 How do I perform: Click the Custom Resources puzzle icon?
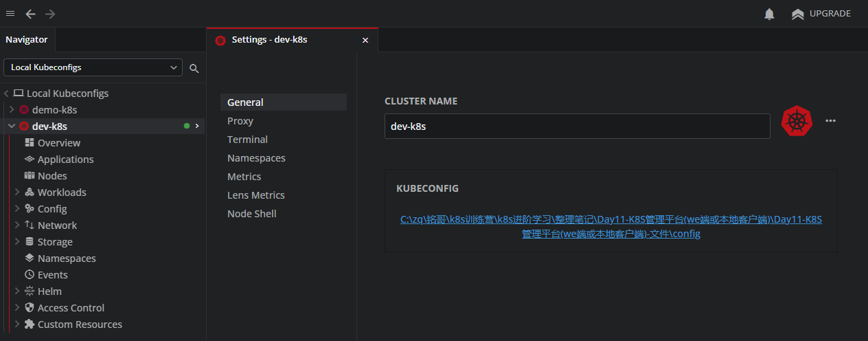click(x=30, y=324)
